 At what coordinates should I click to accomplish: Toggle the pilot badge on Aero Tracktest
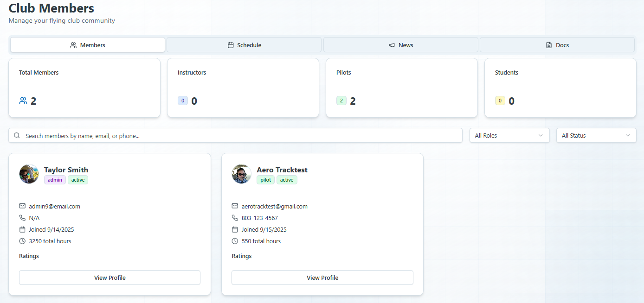[265, 180]
